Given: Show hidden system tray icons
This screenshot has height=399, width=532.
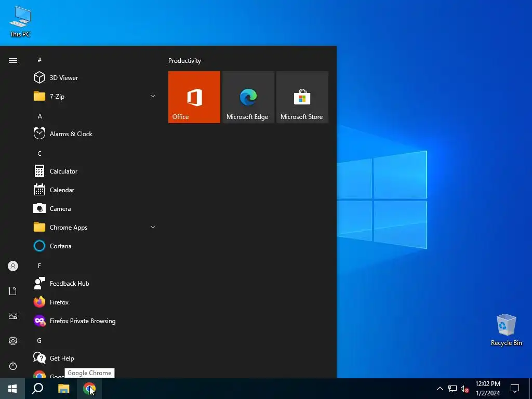Looking at the screenshot, I should click(x=440, y=389).
